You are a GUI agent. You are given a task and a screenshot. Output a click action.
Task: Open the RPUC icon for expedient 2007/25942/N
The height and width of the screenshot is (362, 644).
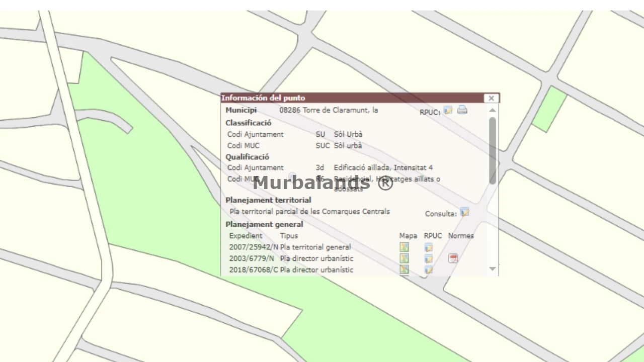429,247
